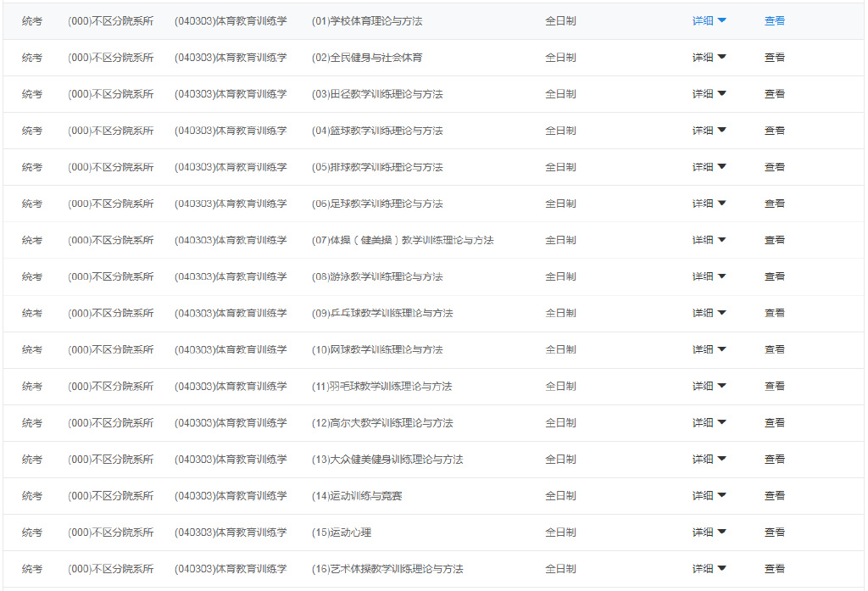Select the text (05)排球教学训练理论与方法

click(x=377, y=167)
